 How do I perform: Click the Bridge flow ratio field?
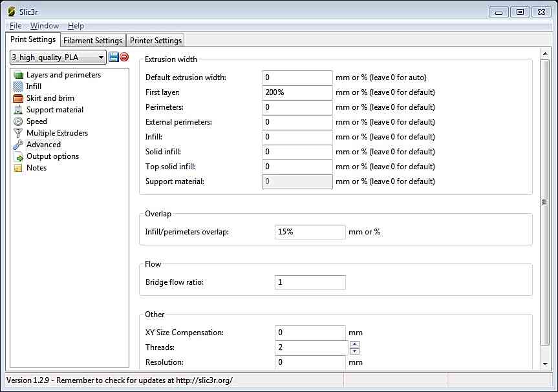pos(310,282)
